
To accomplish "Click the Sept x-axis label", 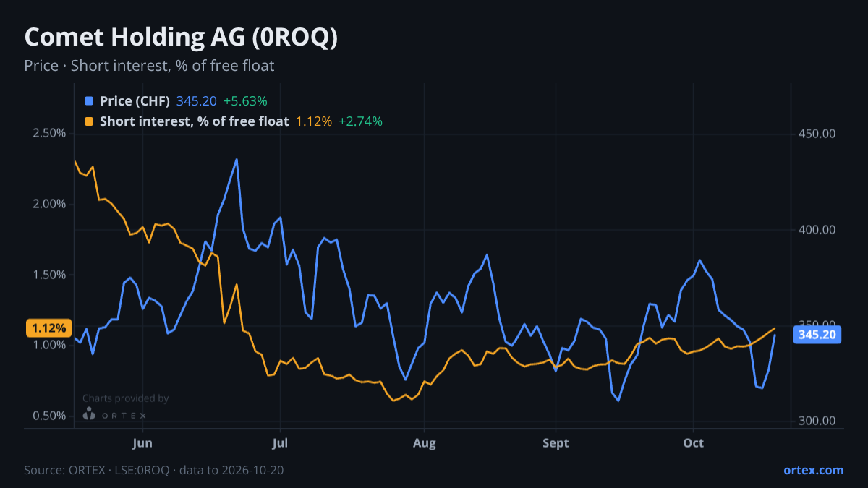I will tap(555, 443).
